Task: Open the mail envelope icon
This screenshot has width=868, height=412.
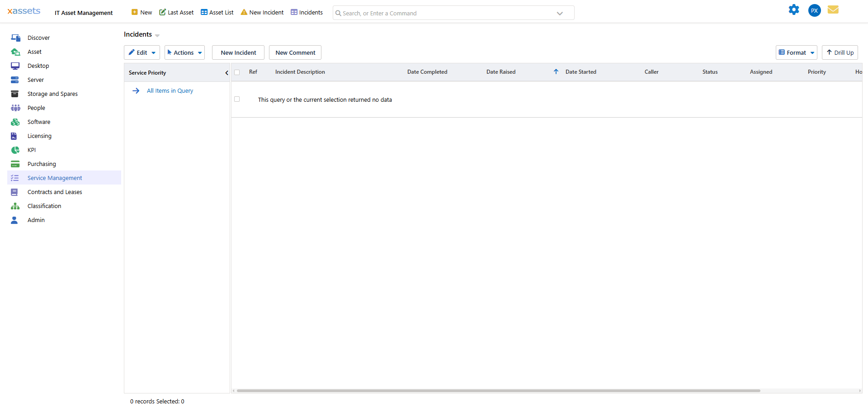Action: [x=833, y=10]
